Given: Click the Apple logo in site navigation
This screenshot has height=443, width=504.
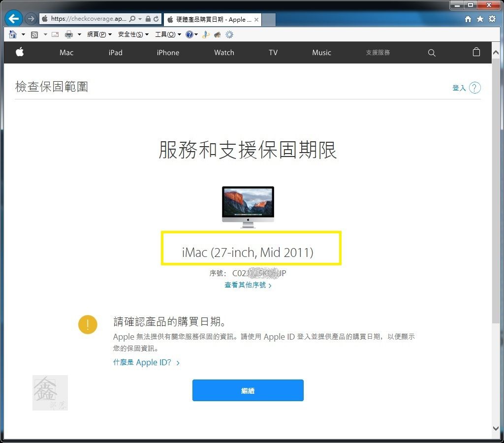Looking at the screenshot, I should tap(20, 52).
